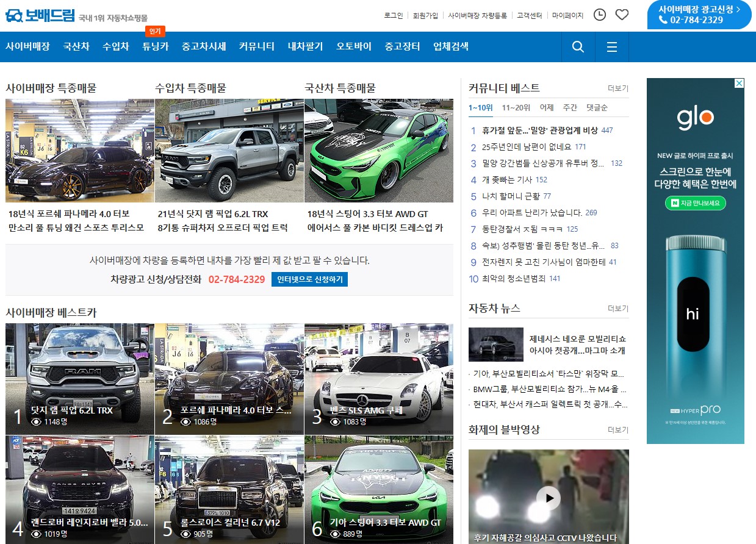Click the Bobaedream logo
The image size is (756, 544).
click(x=40, y=15)
